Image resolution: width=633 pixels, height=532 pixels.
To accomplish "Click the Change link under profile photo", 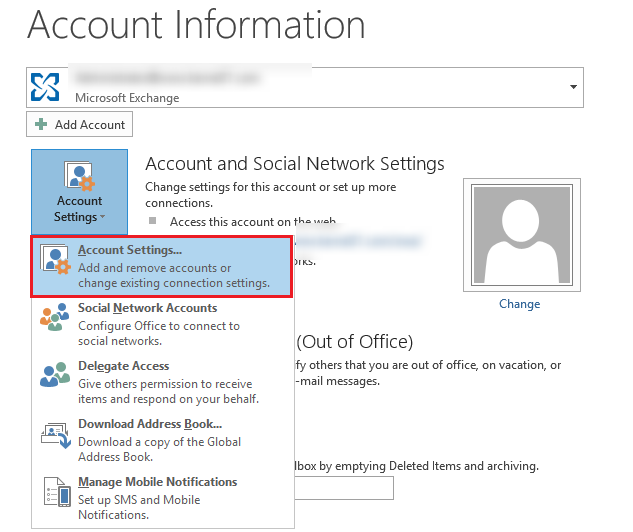I will (x=520, y=304).
